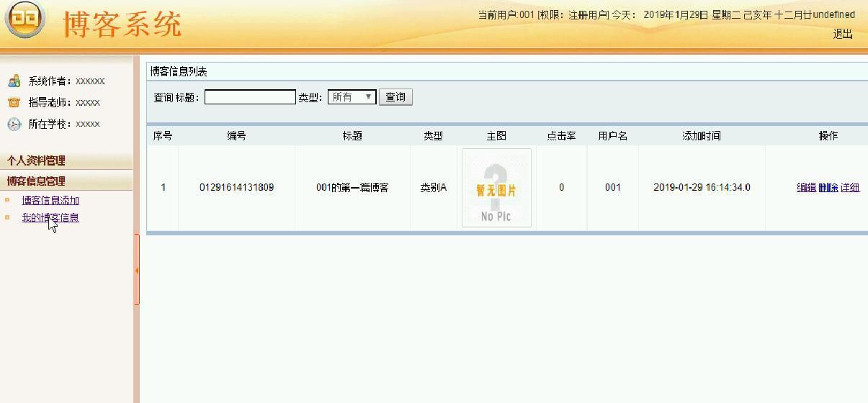The width and height of the screenshot is (868, 403).
Task: Click the 指导老师 phone icon
Action: (x=14, y=102)
